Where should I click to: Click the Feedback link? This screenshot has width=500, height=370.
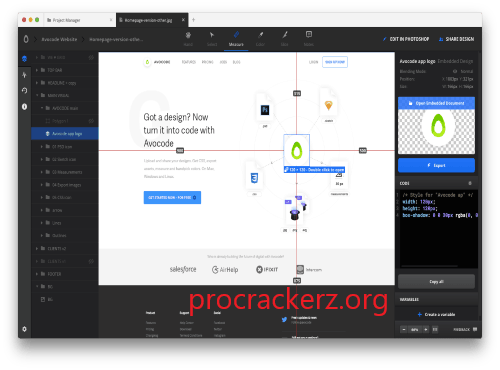pos(461,329)
